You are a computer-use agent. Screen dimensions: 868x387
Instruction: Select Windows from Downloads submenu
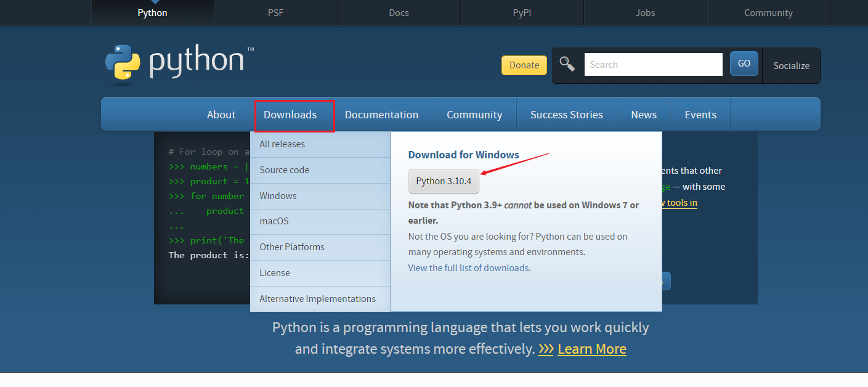pos(320,196)
